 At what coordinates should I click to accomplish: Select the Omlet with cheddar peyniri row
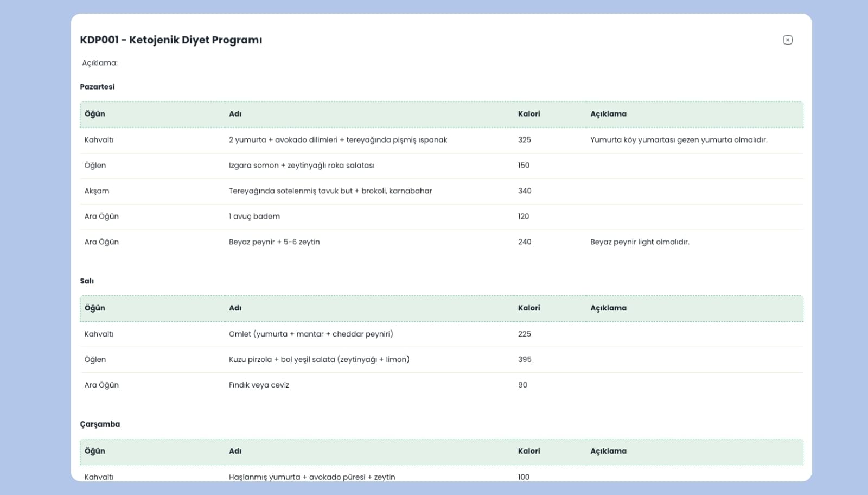[x=310, y=334]
